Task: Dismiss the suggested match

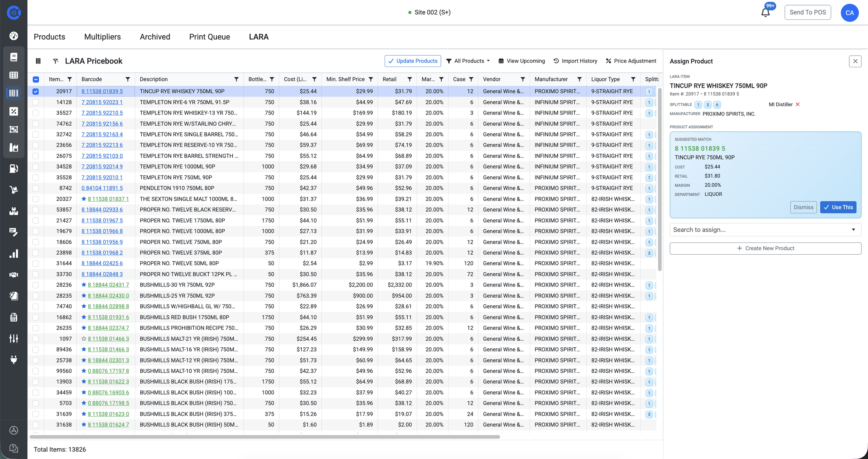Action: pos(803,207)
